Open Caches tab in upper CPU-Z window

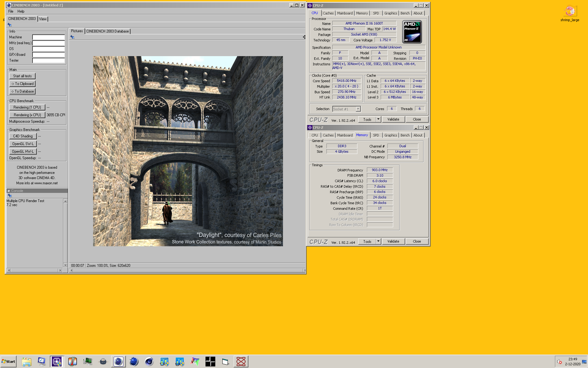(328, 13)
